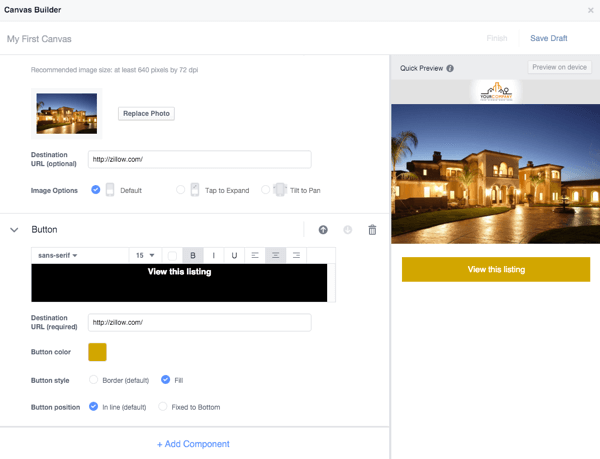The image size is (600, 459).
Task: Click the Add Component link
Action: tap(193, 444)
